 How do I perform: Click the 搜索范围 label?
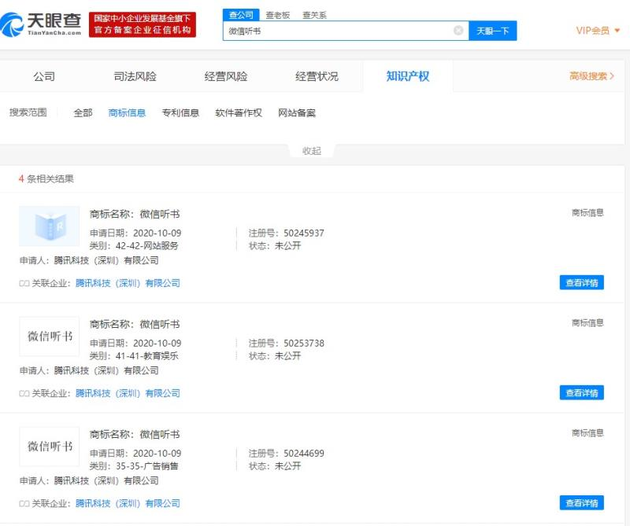pyautogui.click(x=28, y=113)
